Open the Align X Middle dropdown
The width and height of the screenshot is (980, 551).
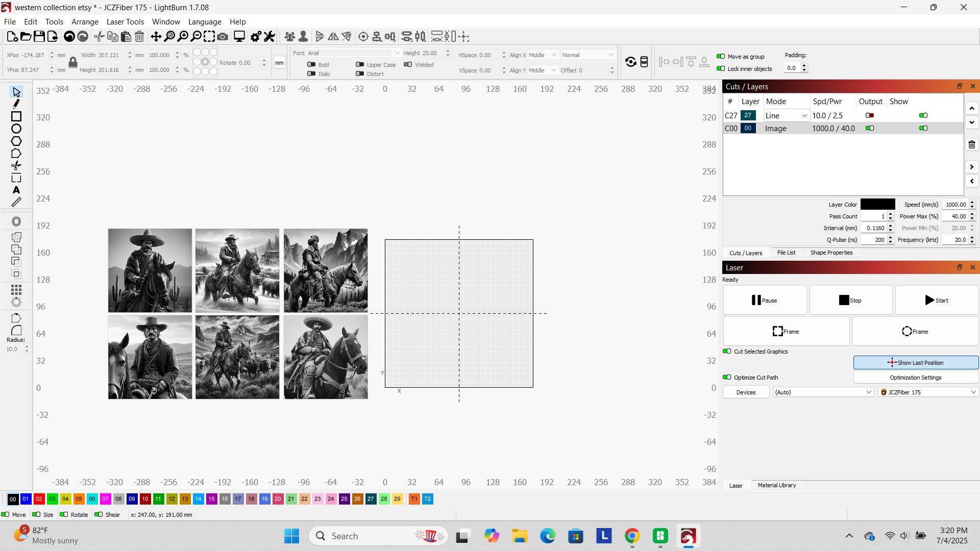tap(542, 55)
